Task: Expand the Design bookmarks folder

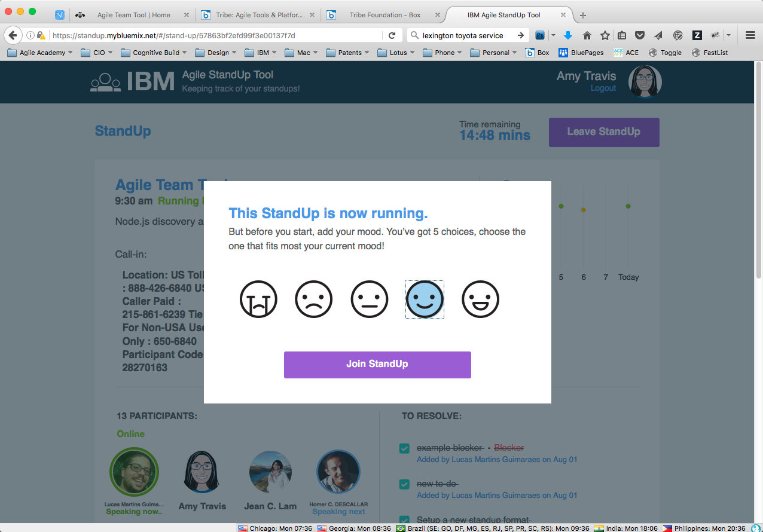Action: 216,53
